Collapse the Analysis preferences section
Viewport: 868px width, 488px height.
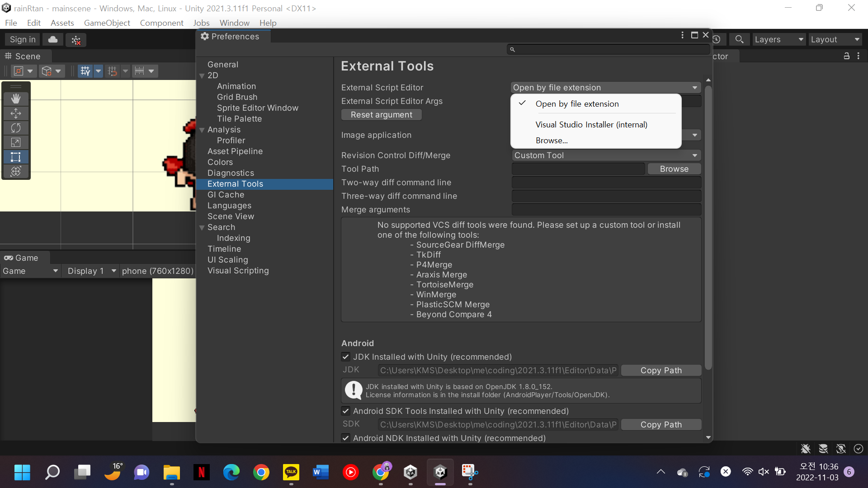point(202,130)
